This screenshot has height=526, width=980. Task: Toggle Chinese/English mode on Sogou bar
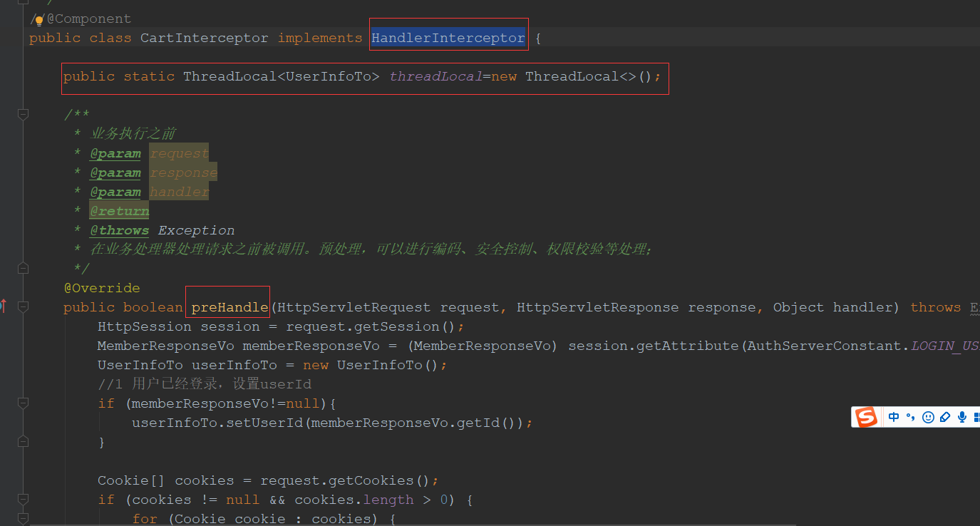894,417
